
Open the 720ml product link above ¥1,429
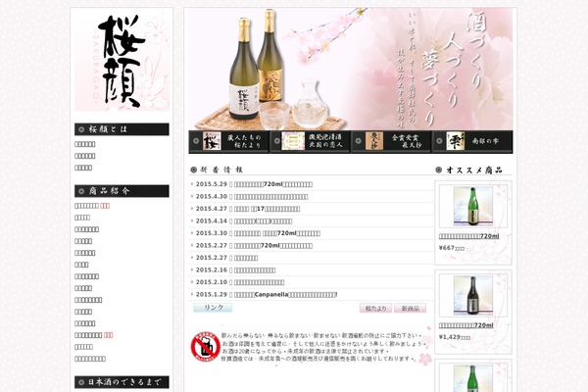click(466, 325)
